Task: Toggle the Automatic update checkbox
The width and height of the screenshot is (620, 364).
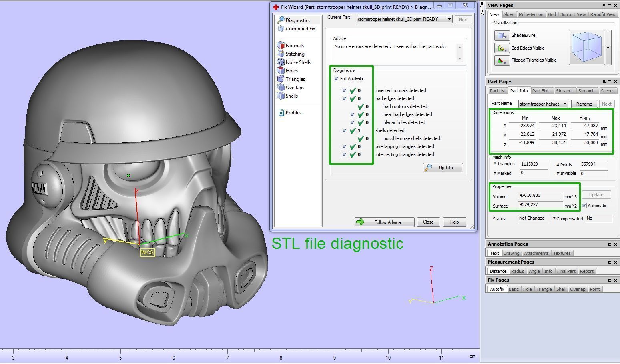Action: tap(584, 206)
